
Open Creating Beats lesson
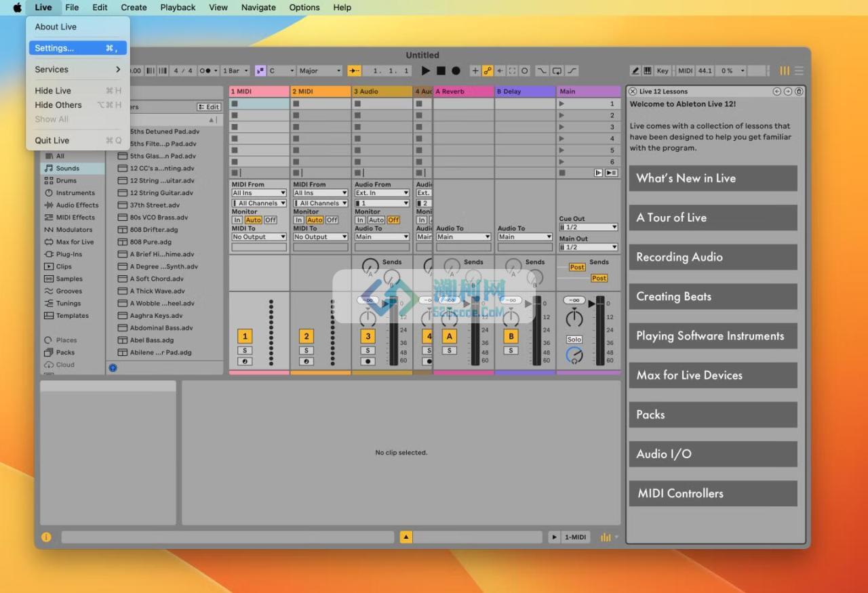pos(713,296)
